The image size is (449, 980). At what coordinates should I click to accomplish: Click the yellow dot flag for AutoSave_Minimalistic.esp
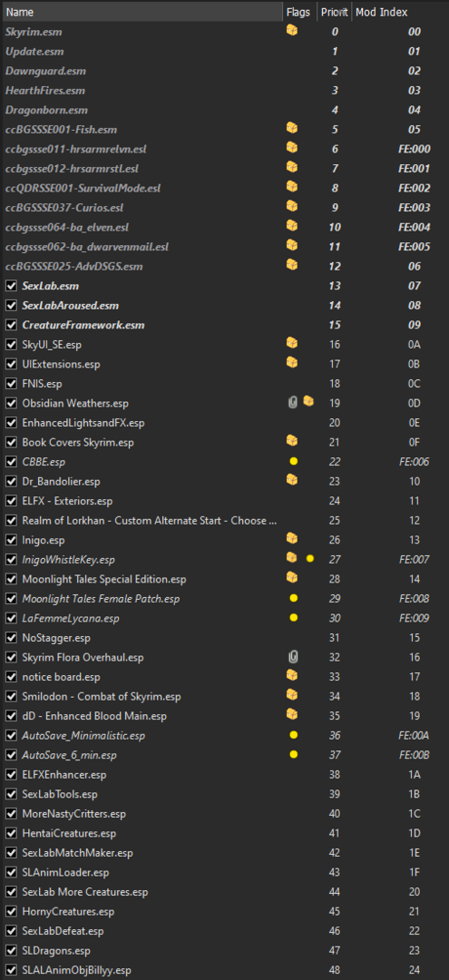point(294,736)
